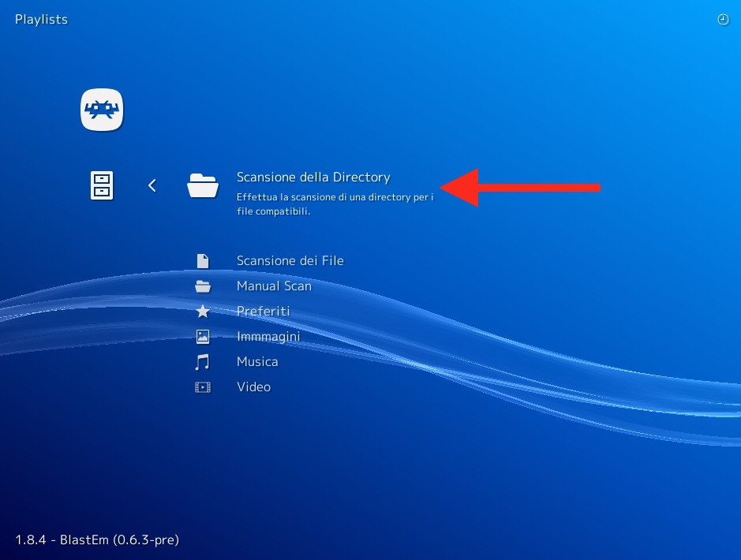Select Scansione dei File
Screen dimensions: 741x560
point(290,260)
